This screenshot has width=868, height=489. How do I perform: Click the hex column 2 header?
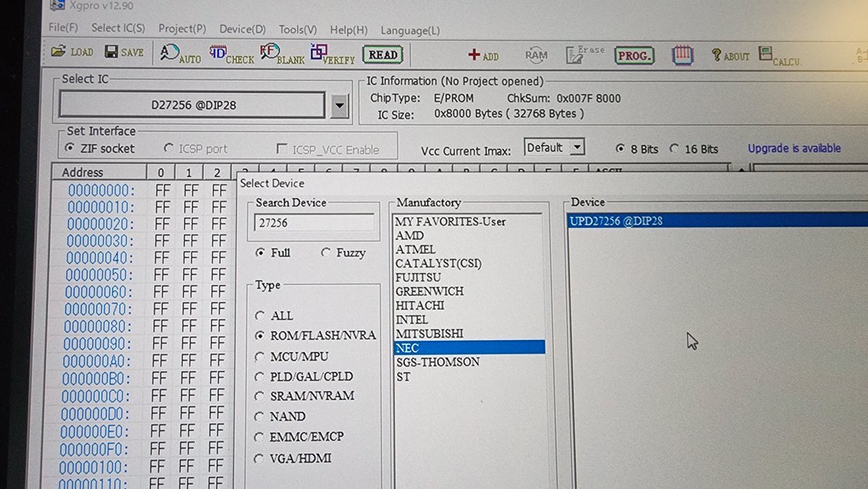point(217,173)
